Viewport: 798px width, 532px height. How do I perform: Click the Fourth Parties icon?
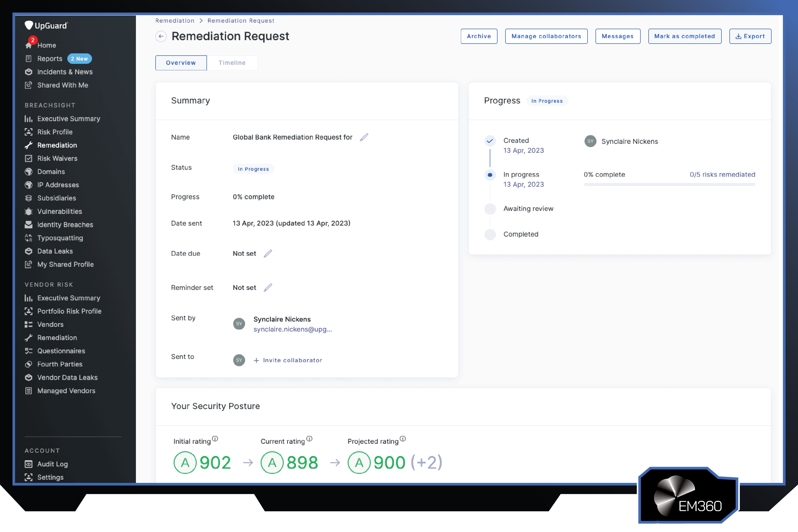tap(29, 364)
